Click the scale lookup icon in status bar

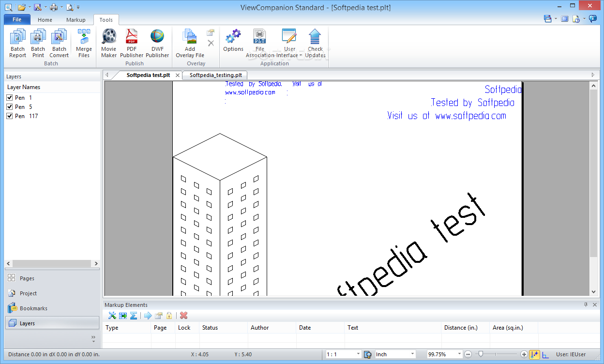click(367, 354)
